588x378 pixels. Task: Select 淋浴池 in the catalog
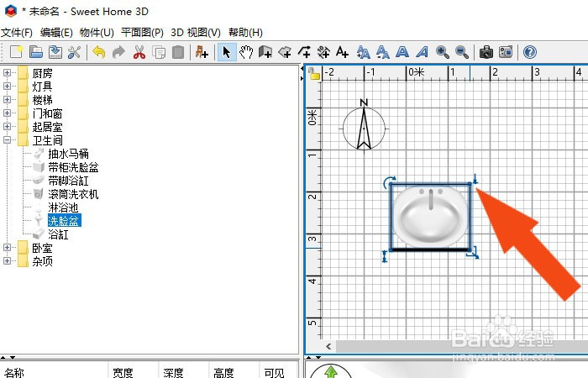(63, 207)
